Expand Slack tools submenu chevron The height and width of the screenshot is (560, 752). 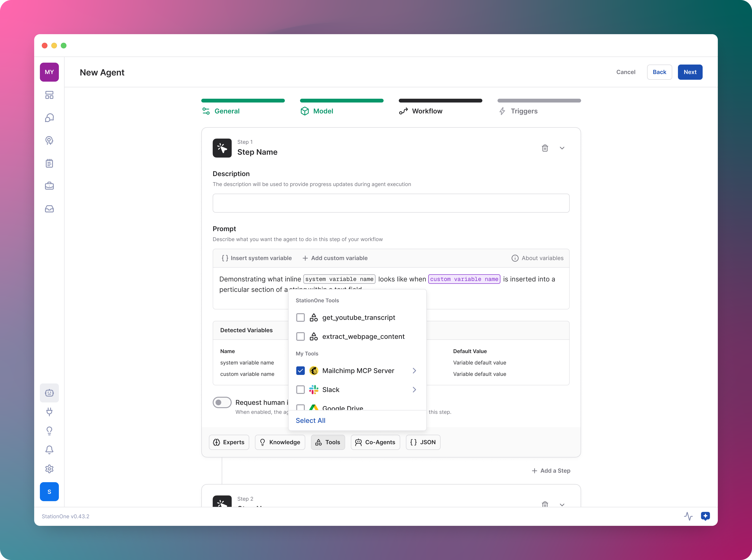[x=414, y=389]
